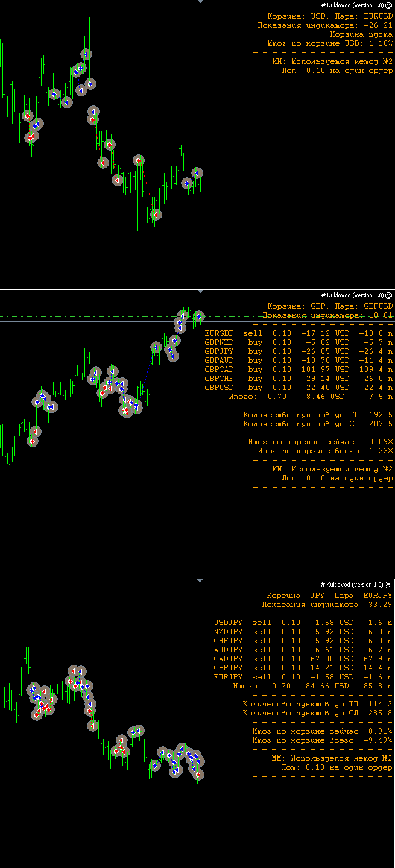Click 'Итог по корзине сейчас: 0.91%'
This screenshot has height=868, width=395.
coord(323,731)
